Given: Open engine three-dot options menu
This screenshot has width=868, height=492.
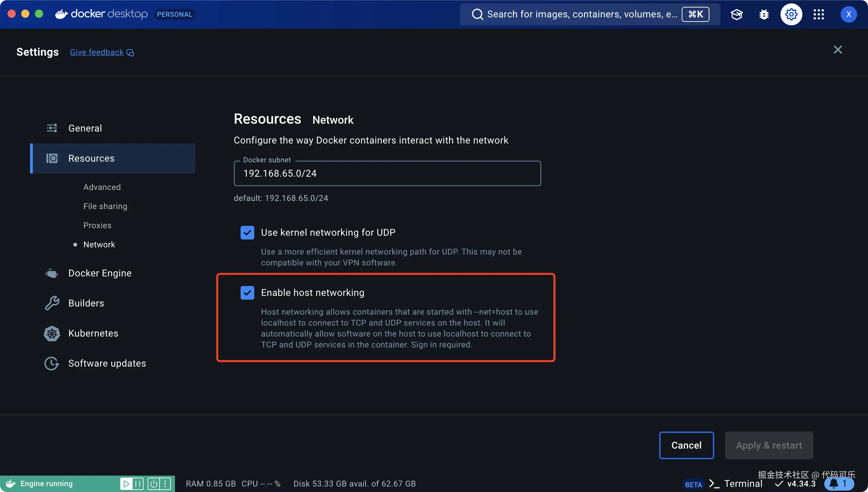Looking at the screenshot, I should click(165, 483).
